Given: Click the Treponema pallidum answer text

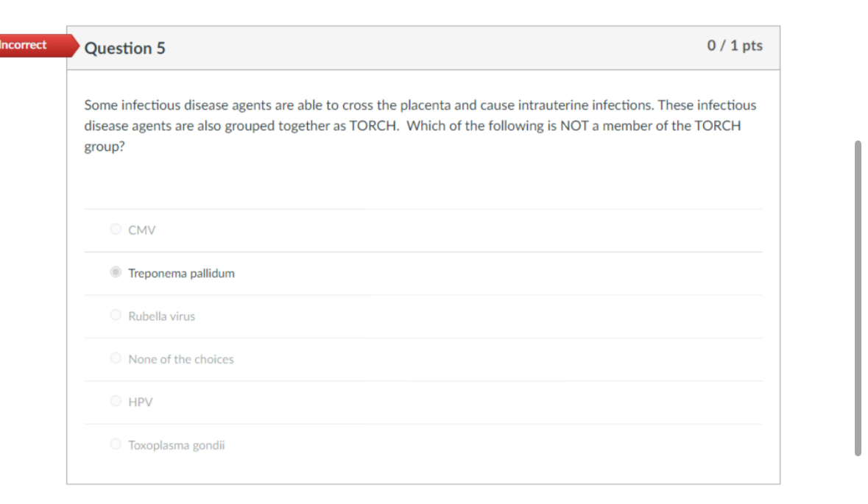Looking at the screenshot, I should coord(181,273).
